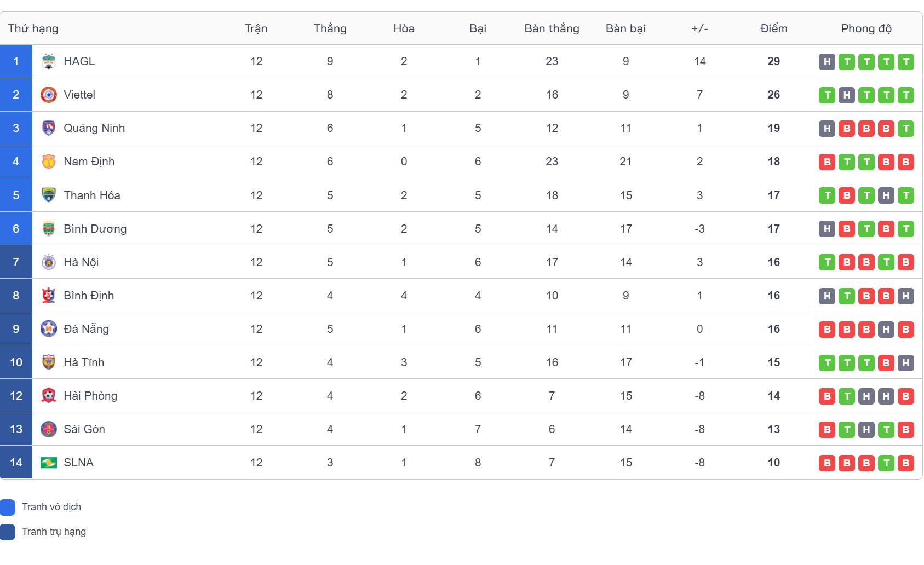Click the Đà Nẵng team logo

point(49,329)
